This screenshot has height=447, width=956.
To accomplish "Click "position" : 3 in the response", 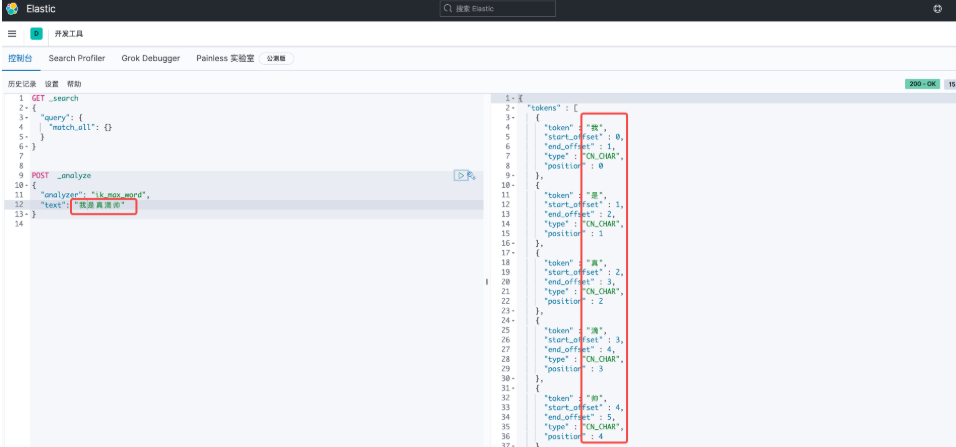I will point(574,370).
